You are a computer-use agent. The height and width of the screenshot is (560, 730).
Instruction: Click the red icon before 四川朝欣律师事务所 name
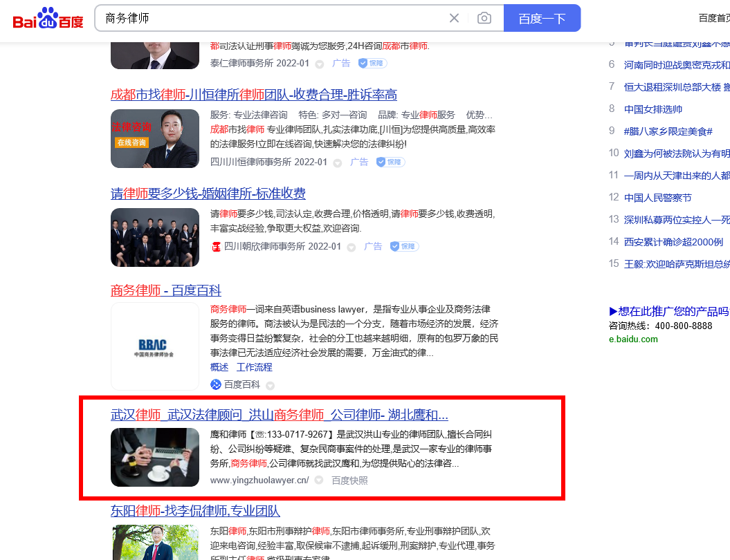[216, 246]
